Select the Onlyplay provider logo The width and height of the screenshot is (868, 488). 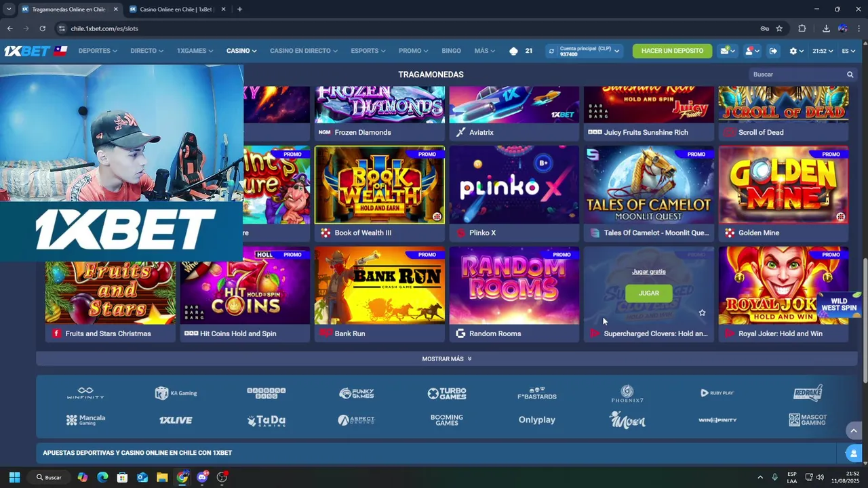[x=537, y=420]
